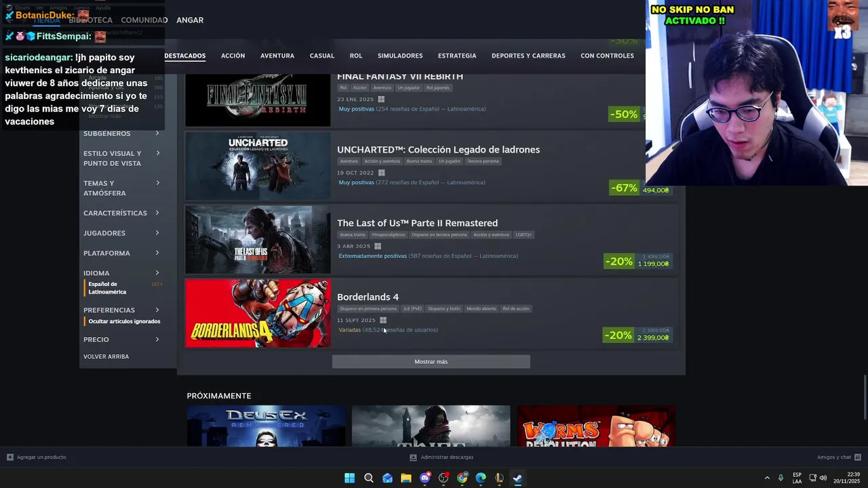Expand the Características filter section
Screen dimensions: 868x488
click(x=122, y=213)
